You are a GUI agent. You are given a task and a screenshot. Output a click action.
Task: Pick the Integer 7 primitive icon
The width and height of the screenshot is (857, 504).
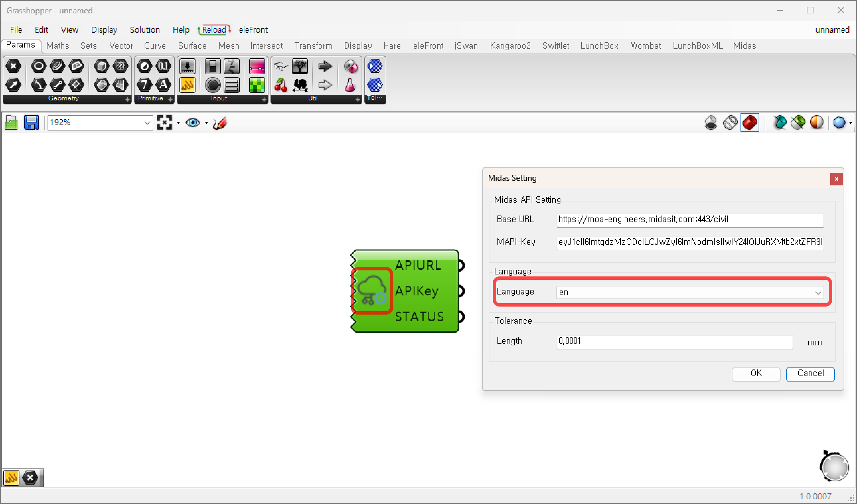coord(145,85)
